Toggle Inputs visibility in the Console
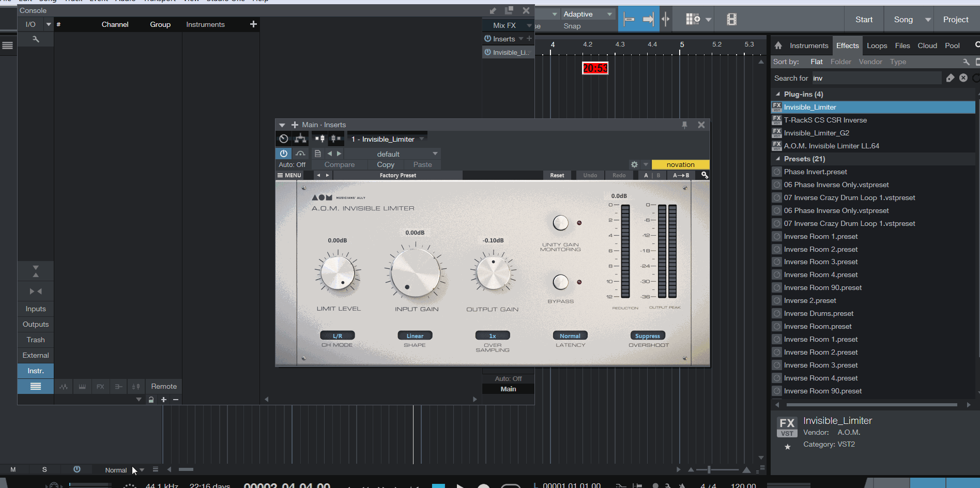 pyautogui.click(x=36, y=309)
